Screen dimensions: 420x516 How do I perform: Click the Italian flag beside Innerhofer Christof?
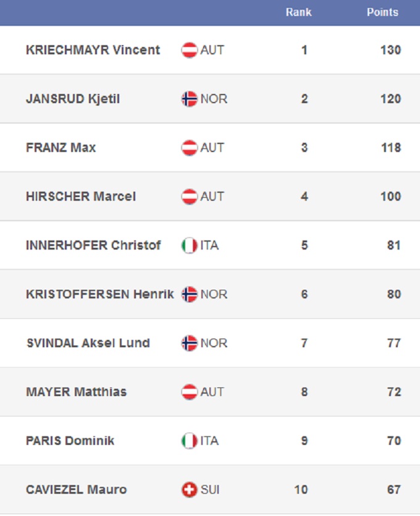[189, 245]
